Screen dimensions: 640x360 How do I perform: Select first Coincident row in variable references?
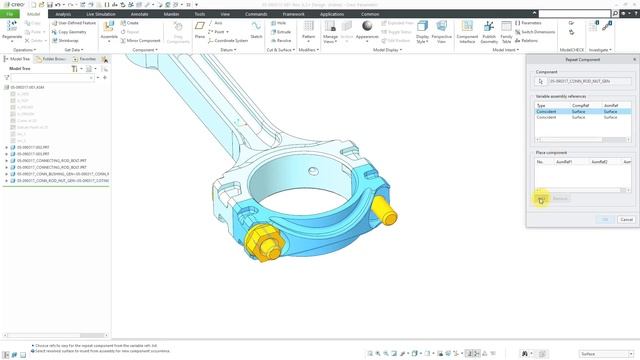click(582, 111)
